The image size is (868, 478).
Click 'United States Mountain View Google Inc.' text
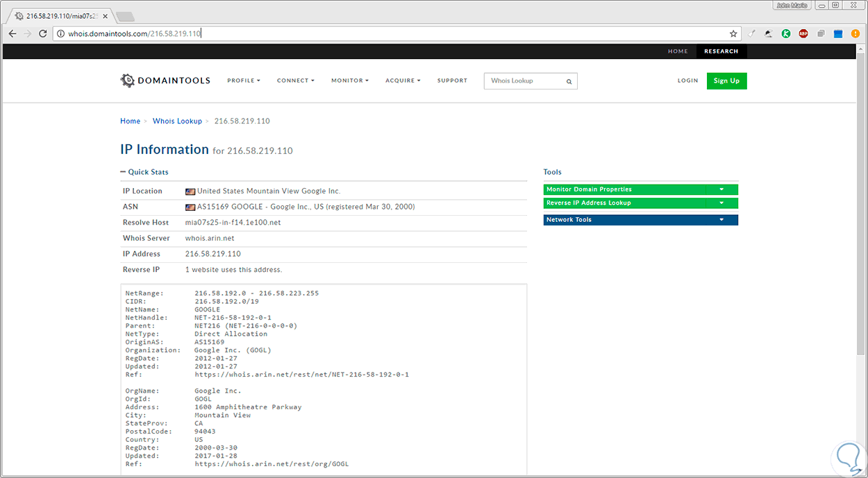pos(269,191)
